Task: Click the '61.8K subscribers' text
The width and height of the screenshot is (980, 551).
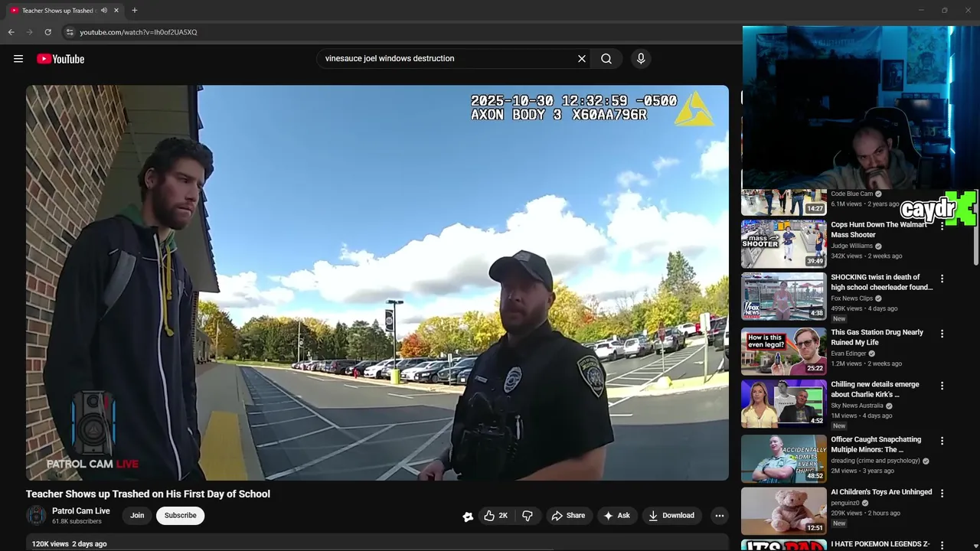Action: [77, 522]
